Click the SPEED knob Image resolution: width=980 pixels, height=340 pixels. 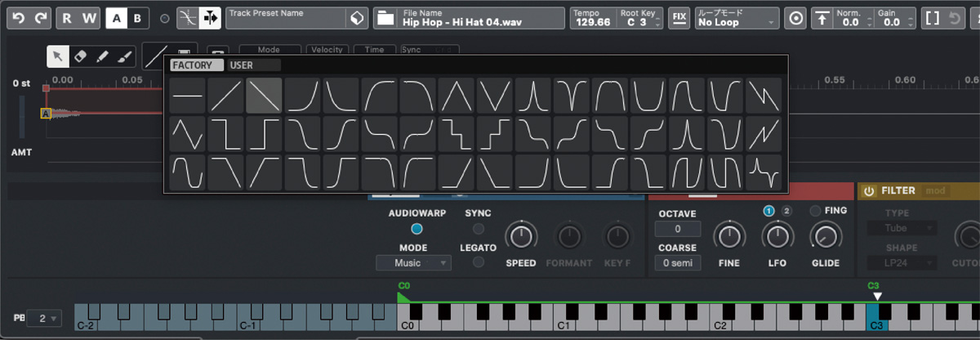[x=519, y=237]
